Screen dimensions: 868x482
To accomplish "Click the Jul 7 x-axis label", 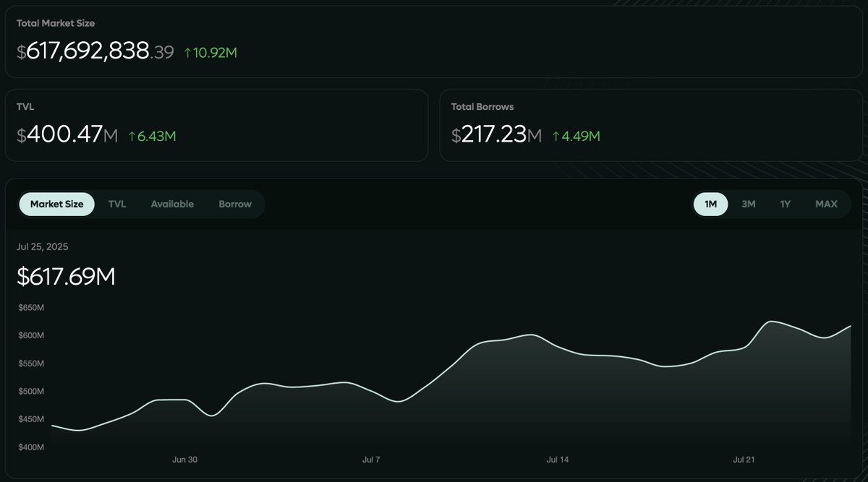I will click(x=371, y=460).
